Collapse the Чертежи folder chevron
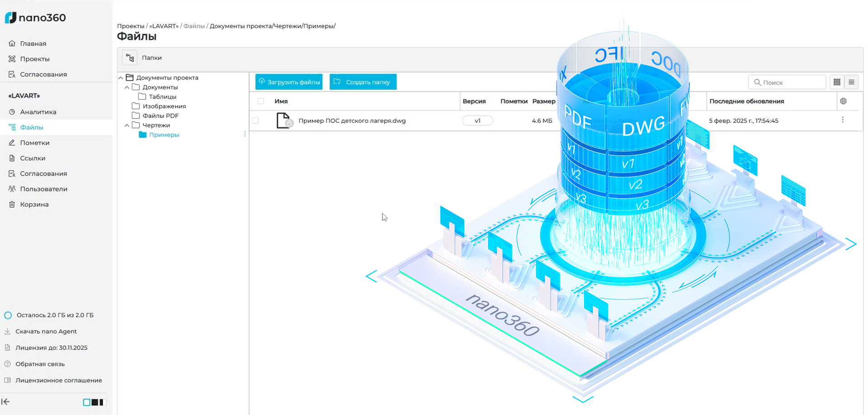 [127, 125]
